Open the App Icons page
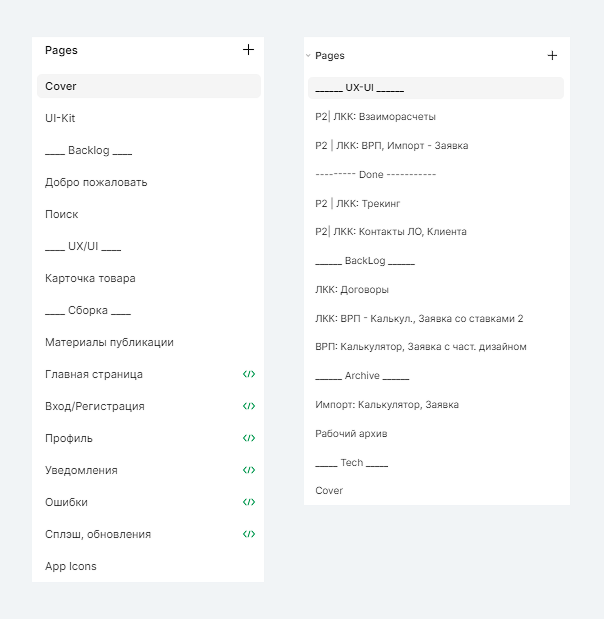This screenshot has height=619, width=604. (71, 566)
